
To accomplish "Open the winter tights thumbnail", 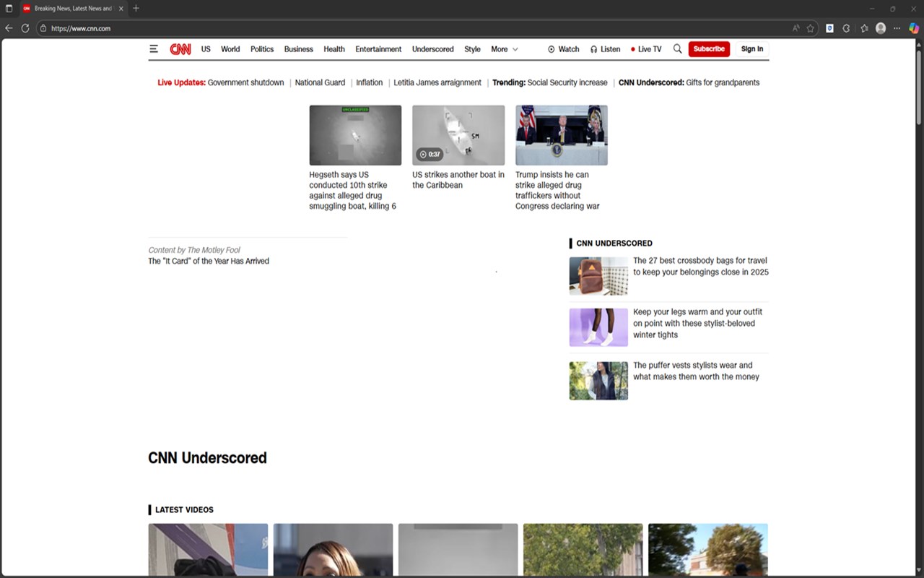I will pos(598,327).
